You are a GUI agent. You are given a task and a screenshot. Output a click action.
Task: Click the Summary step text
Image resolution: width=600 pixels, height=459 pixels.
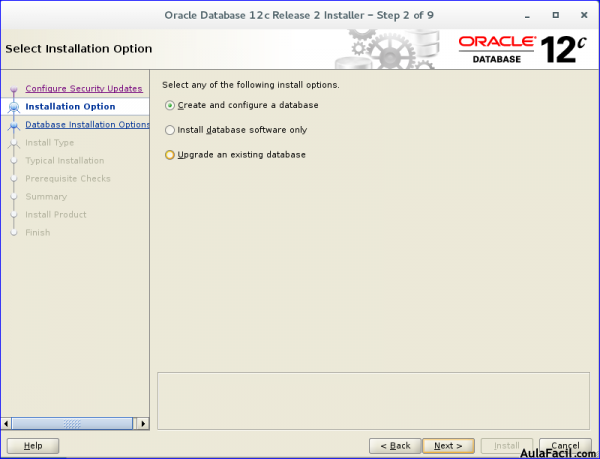(46, 197)
